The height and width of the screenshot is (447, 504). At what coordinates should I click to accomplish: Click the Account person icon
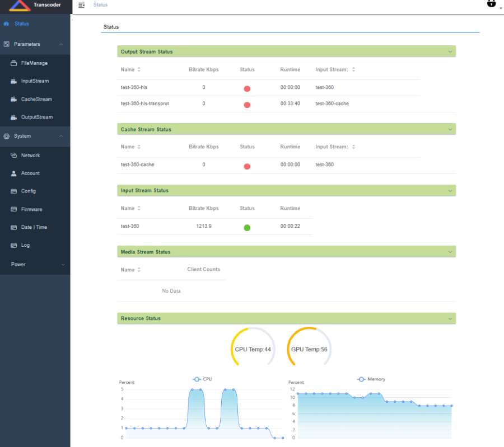point(14,173)
